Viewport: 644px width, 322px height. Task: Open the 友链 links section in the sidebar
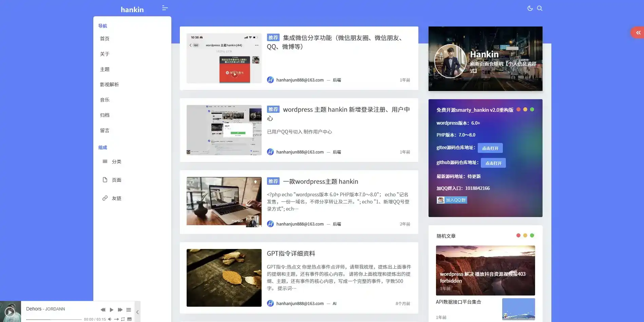click(x=116, y=198)
